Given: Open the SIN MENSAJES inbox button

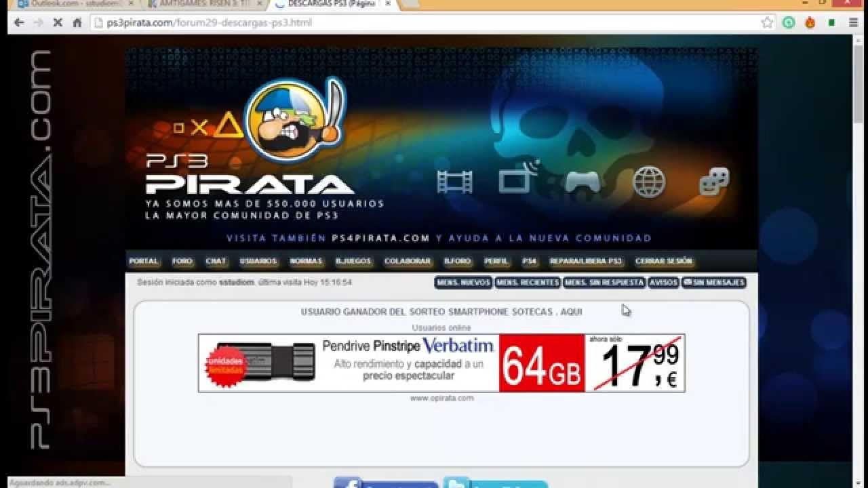Looking at the screenshot, I should pos(714,283).
